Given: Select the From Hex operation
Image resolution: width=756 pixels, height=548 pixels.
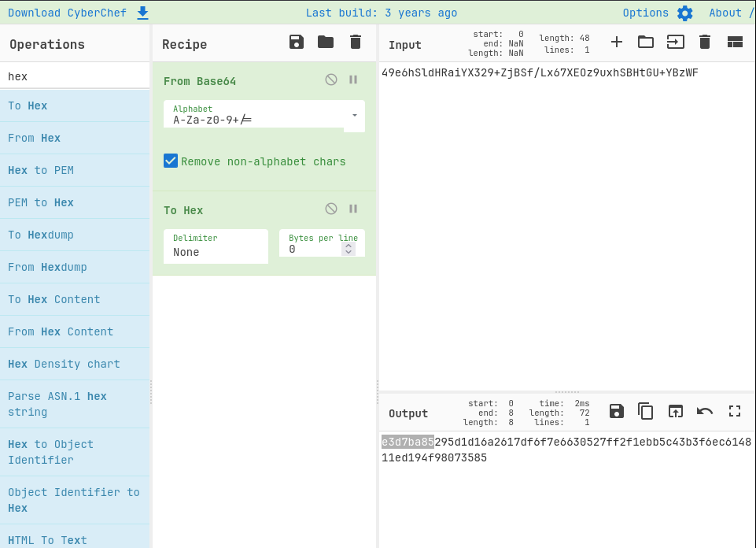Looking at the screenshot, I should (x=75, y=138).
